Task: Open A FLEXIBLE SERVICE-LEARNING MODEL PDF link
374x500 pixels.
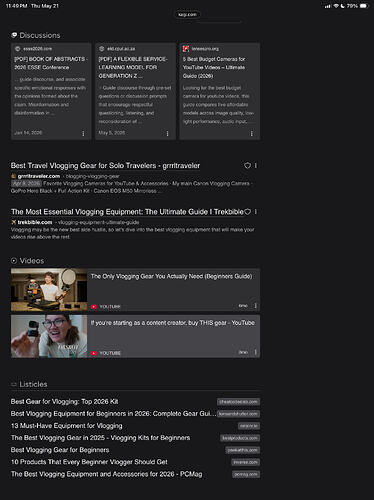Action: pos(133,67)
